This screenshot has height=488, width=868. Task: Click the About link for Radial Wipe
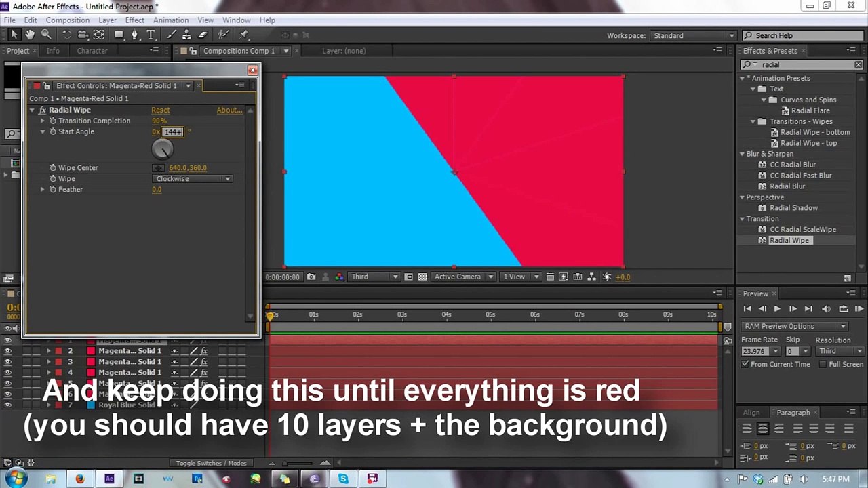click(x=229, y=110)
